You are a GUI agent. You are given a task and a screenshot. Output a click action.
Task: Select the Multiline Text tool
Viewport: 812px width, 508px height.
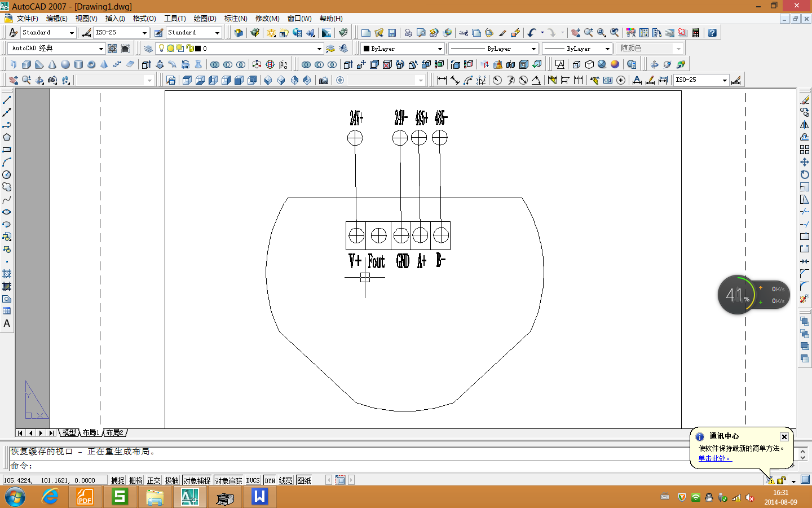[7, 323]
